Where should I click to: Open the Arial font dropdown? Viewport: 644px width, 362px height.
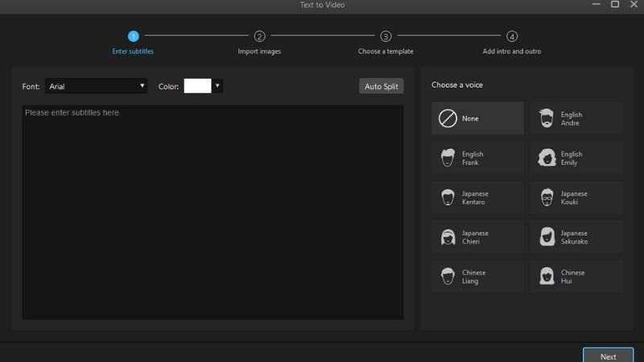(x=96, y=86)
